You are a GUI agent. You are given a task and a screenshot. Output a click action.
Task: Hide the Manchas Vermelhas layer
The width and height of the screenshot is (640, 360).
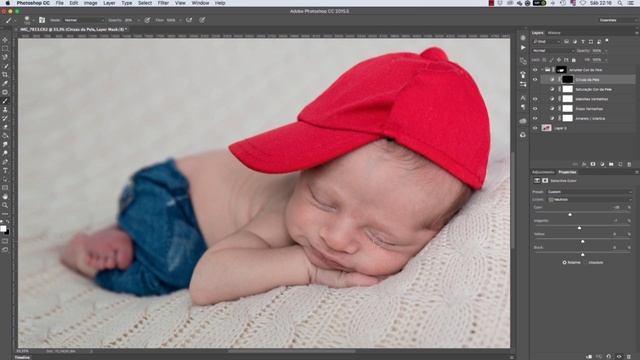535,99
